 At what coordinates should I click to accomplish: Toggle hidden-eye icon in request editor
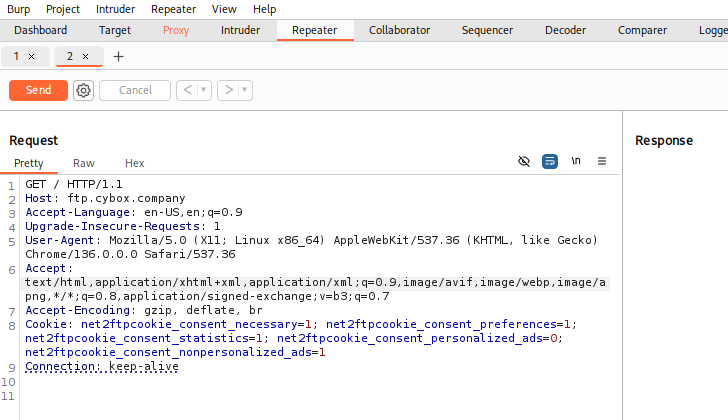click(x=523, y=161)
